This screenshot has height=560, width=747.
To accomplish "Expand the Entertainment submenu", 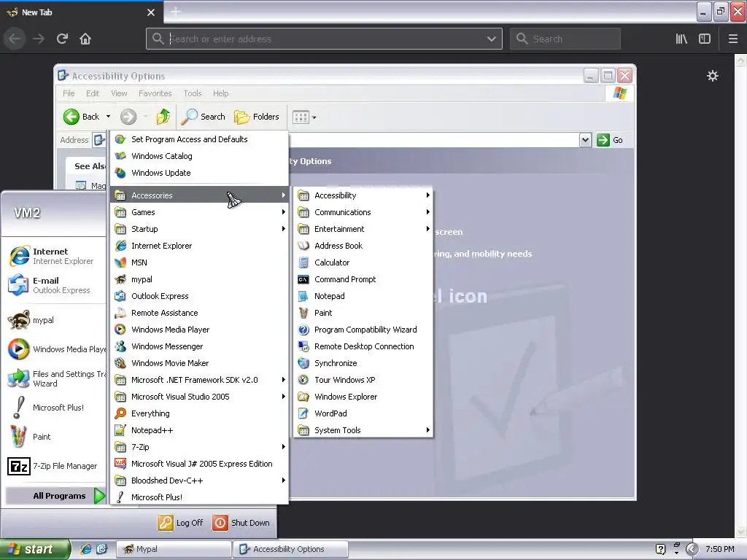I will click(363, 229).
